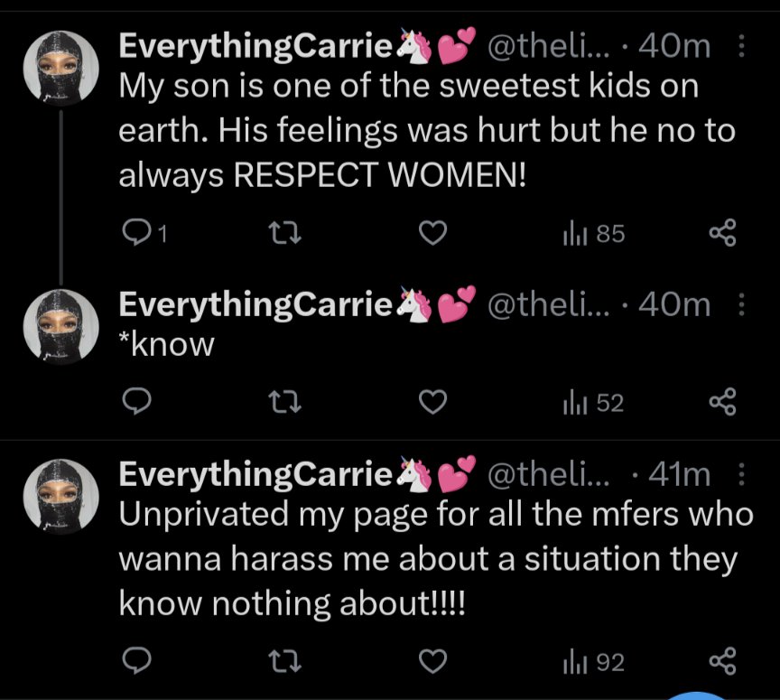Open more options on 'Unprivated' tweet
This screenshot has height=700, width=780.
(x=742, y=474)
